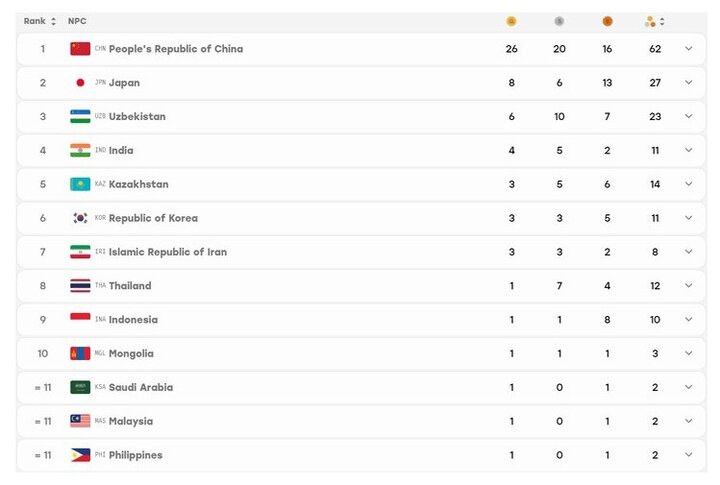Expand the Uzbekistan row details
Image resolution: width=720 pixels, height=485 pixels.
pyautogui.click(x=688, y=116)
